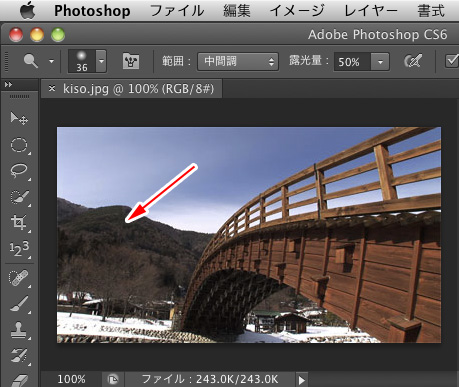Image resolution: width=459 pixels, height=387 pixels.
Task: Open the status bar info arrow menu
Action: (301, 380)
